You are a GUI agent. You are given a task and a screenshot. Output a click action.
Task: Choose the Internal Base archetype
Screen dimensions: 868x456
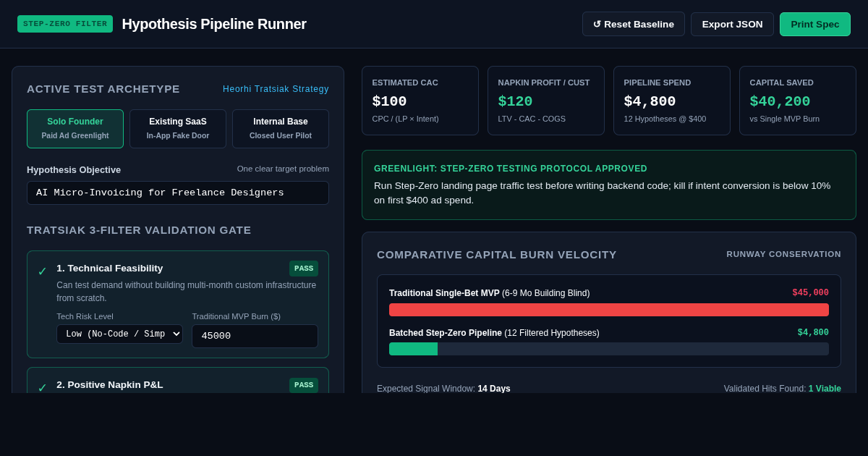click(281, 129)
